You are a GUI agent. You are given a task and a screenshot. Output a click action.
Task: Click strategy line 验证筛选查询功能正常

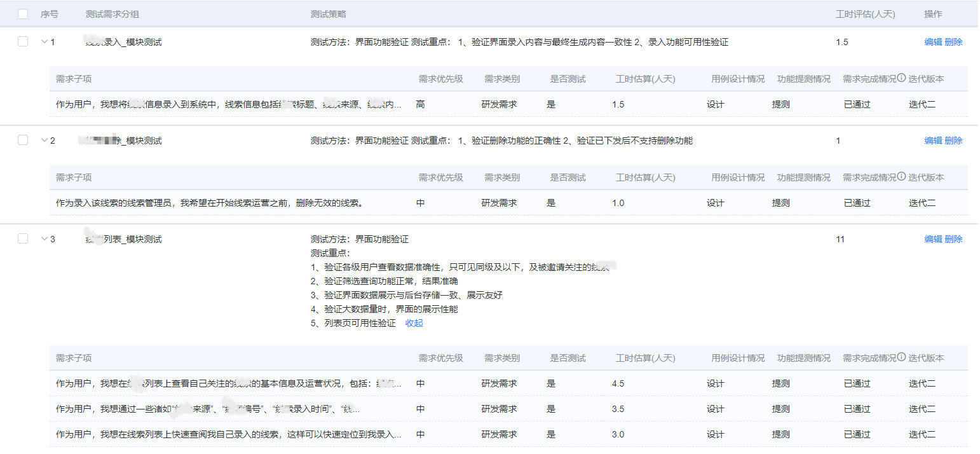tap(385, 281)
